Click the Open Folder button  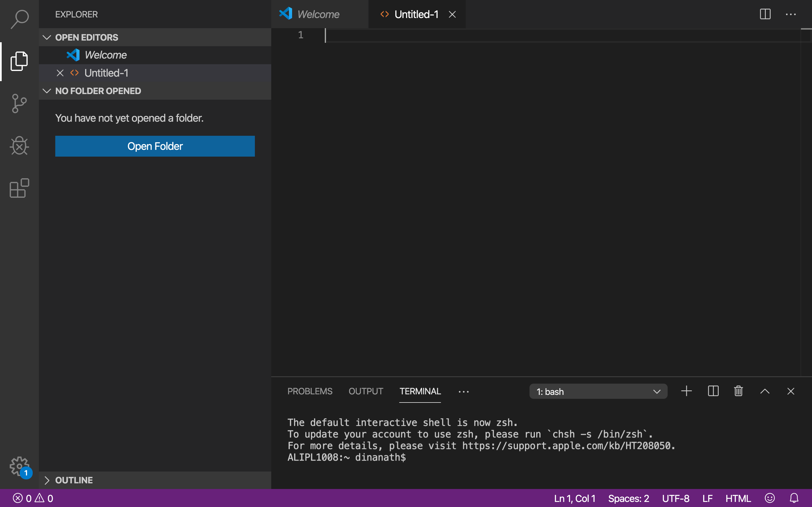155,146
